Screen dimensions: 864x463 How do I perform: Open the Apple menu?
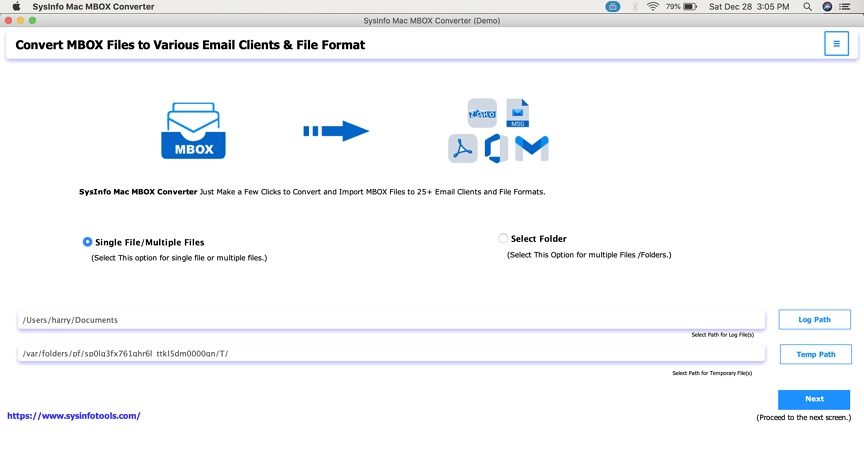click(x=17, y=7)
